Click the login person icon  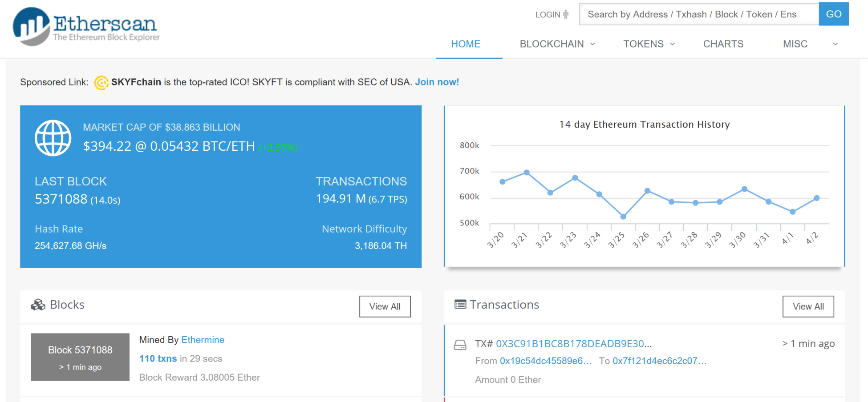[x=566, y=14]
